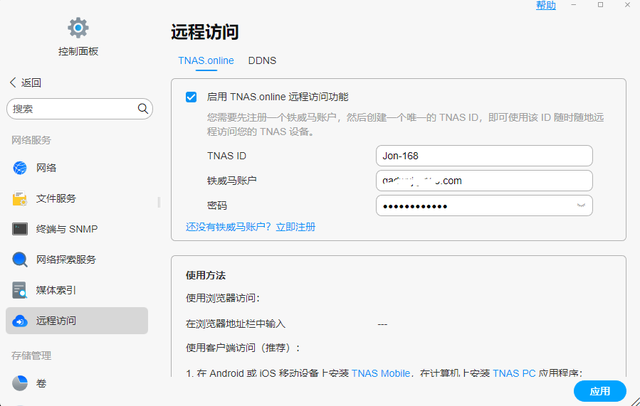Image resolution: width=640 pixels, height=406 pixels.
Task: Select 文件服务 in the sidebar
Action: pyautogui.click(x=77, y=198)
